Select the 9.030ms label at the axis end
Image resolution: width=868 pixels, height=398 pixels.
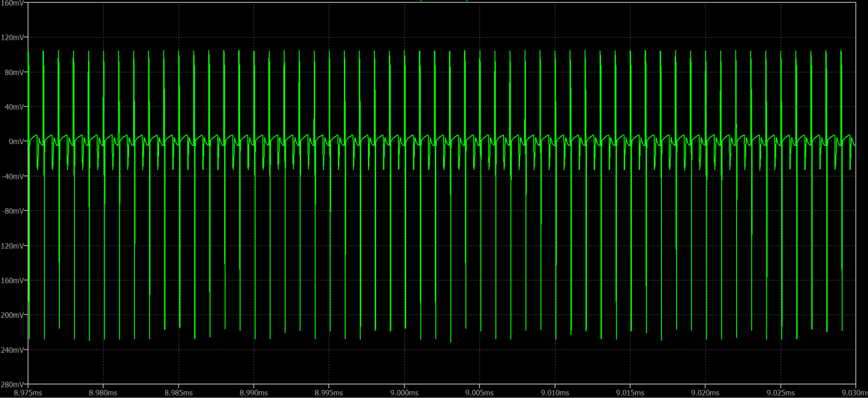pyautogui.click(x=853, y=392)
